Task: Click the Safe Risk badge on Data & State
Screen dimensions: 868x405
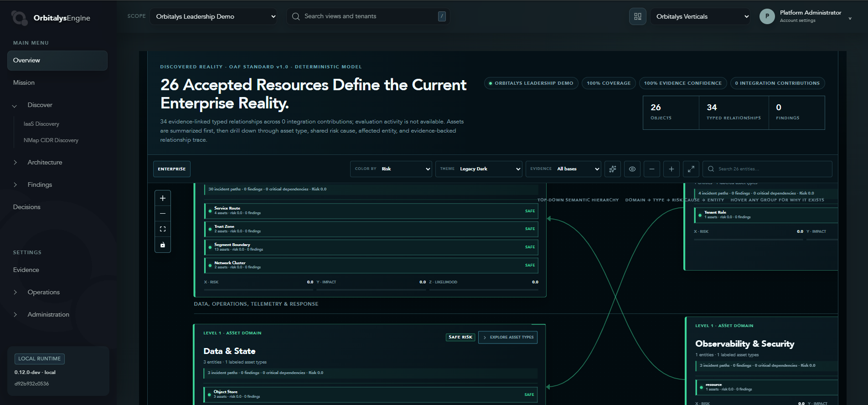Action: click(x=460, y=337)
